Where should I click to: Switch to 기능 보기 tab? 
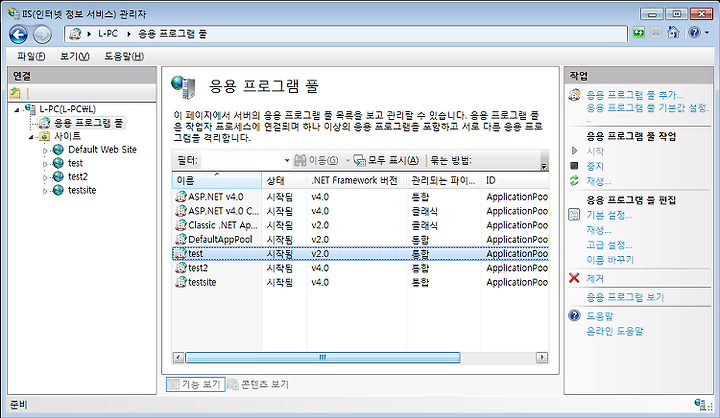[196, 384]
